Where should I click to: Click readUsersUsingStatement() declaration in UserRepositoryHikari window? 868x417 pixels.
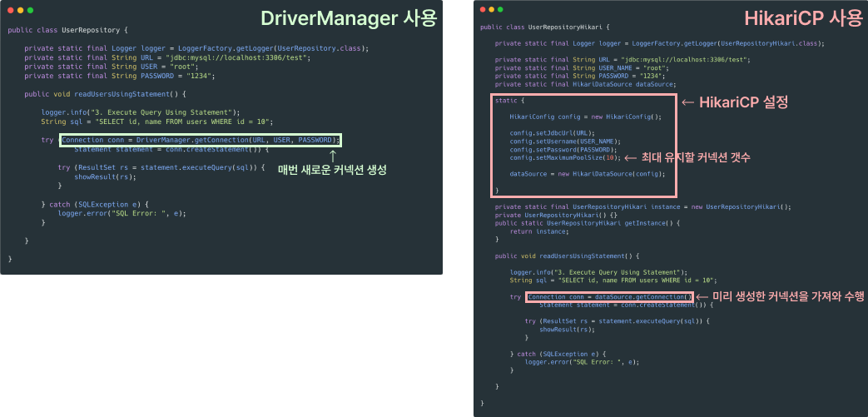point(568,256)
